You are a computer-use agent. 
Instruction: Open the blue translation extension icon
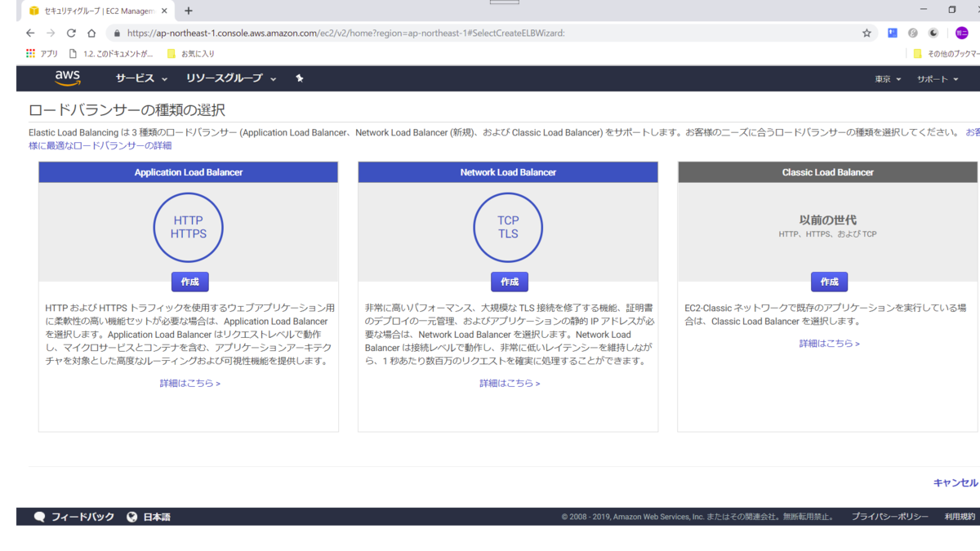[892, 33]
